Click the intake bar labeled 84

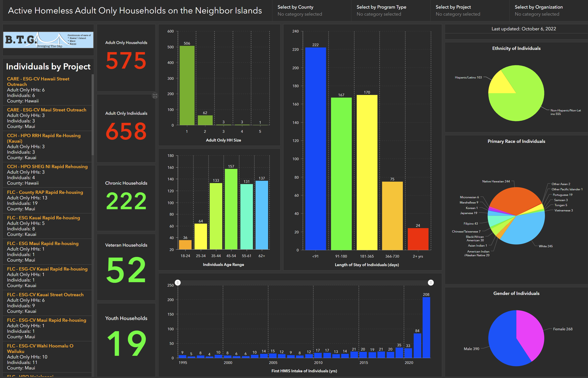pos(417,346)
